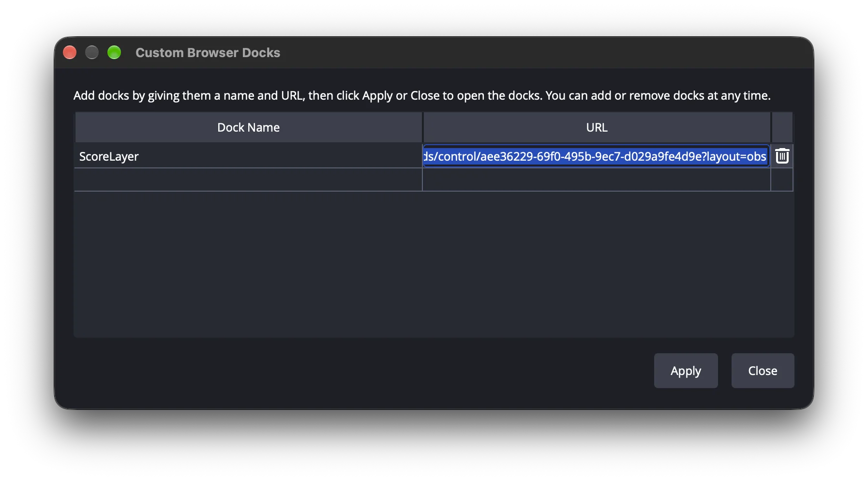This screenshot has width=868, height=481.
Task: Click the URL column header
Action: click(x=597, y=127)
